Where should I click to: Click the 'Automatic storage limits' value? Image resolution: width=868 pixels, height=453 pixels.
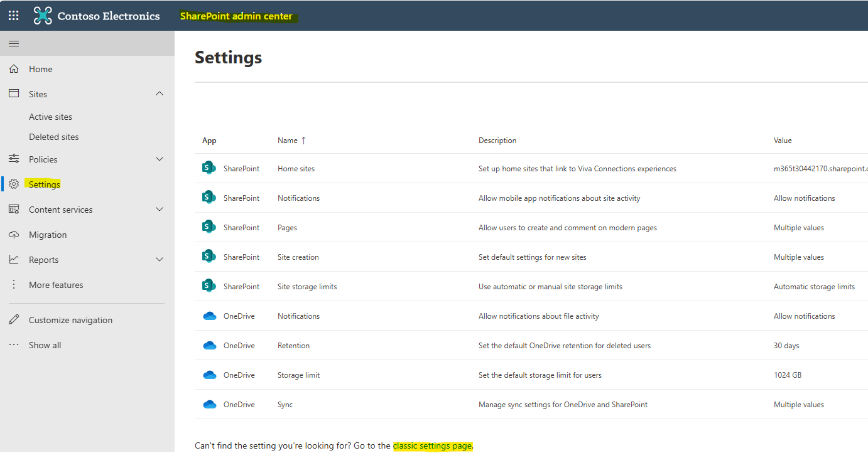click(x=814, y=287)
